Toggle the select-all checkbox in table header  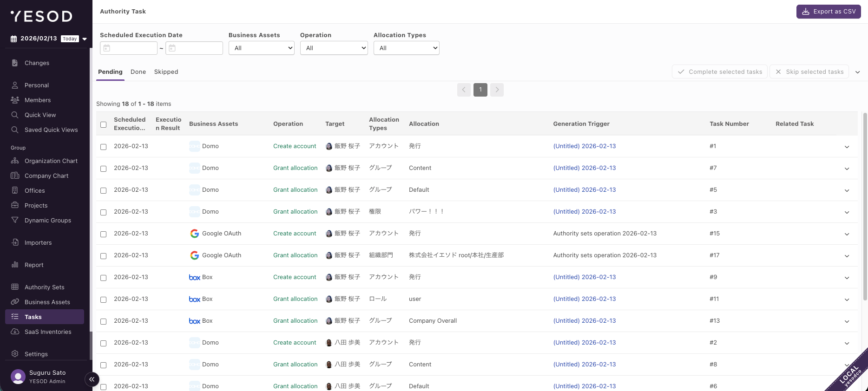pos(104,124)
